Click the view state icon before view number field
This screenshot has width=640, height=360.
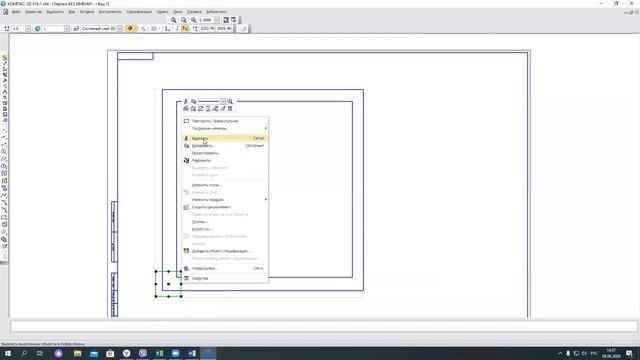38,29
